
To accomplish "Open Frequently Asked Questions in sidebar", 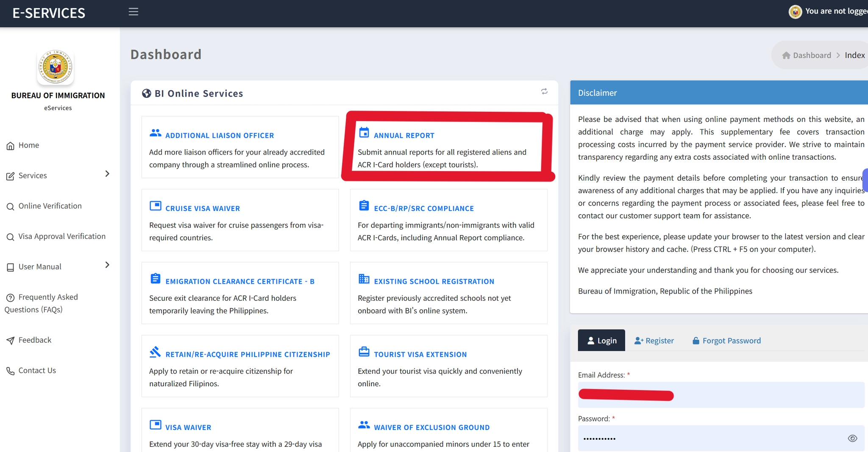I will (x=41, y=303).
